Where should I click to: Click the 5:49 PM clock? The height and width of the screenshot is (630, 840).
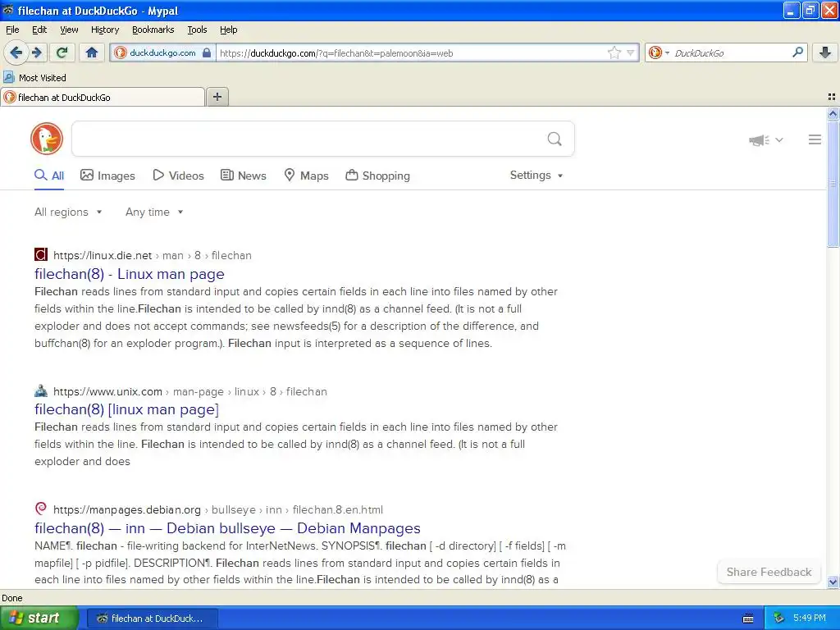click(810, 618)
